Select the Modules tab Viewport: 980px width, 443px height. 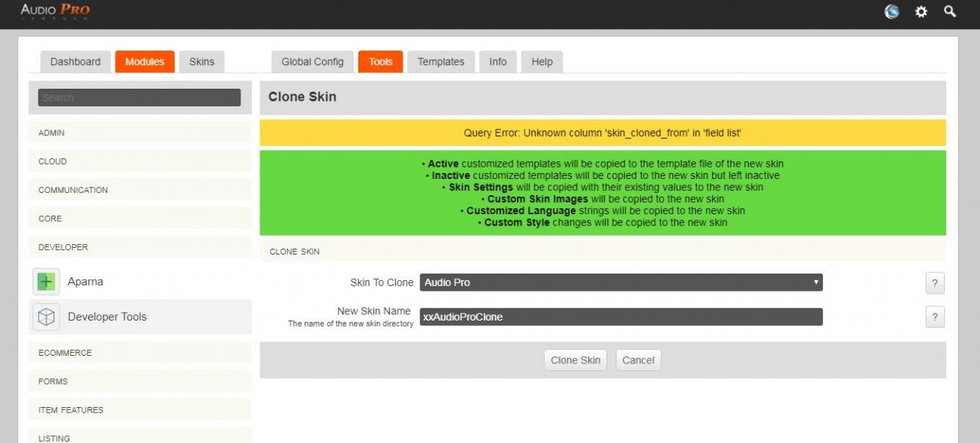point(145,62)
